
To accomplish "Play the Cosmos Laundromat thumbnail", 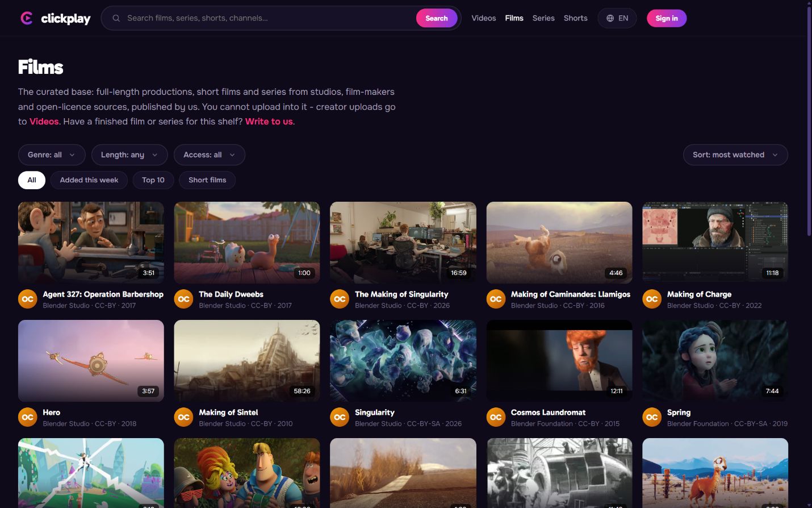I will tap(559, 361).
